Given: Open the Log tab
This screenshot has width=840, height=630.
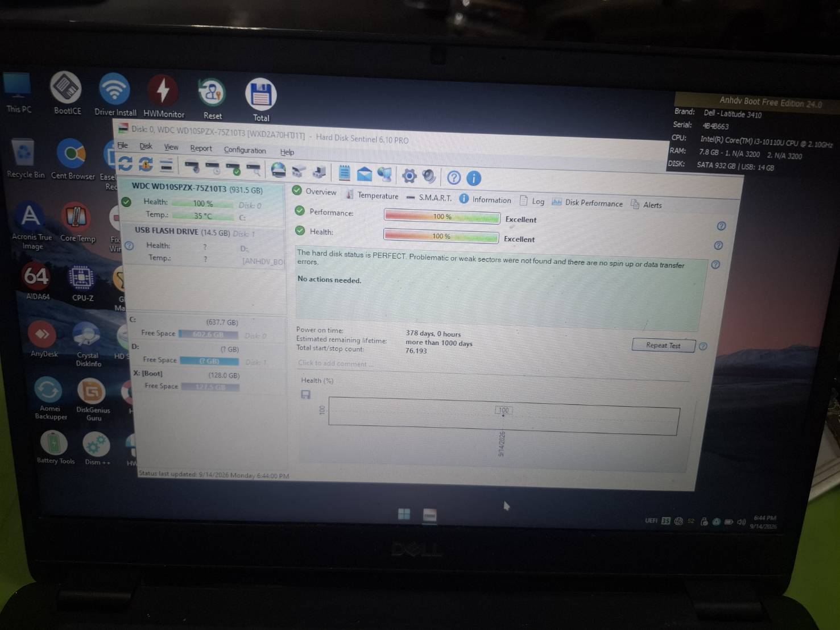Looking at the screenshot, I should click(x=532, y=201).
